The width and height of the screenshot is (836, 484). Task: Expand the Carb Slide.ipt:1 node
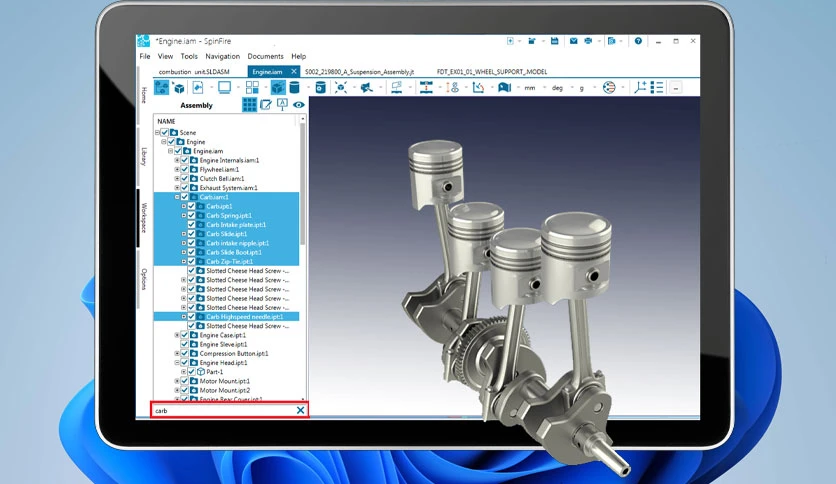point(184,234)
